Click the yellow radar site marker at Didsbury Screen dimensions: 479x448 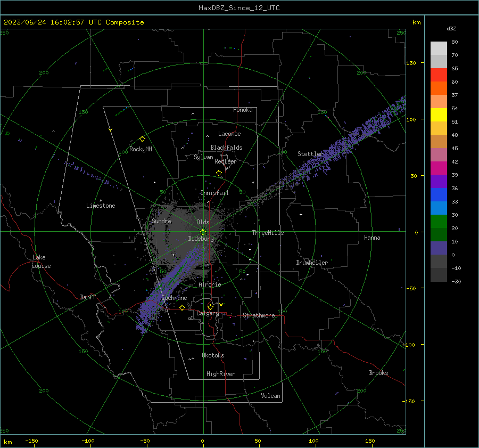tap(203, 232)
